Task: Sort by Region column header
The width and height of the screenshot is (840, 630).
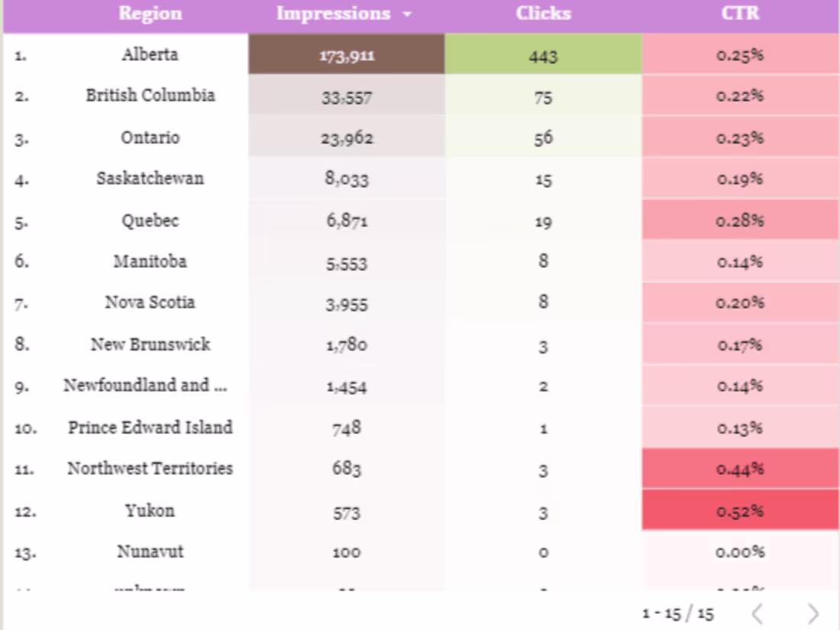Action: tap(150, 14)
